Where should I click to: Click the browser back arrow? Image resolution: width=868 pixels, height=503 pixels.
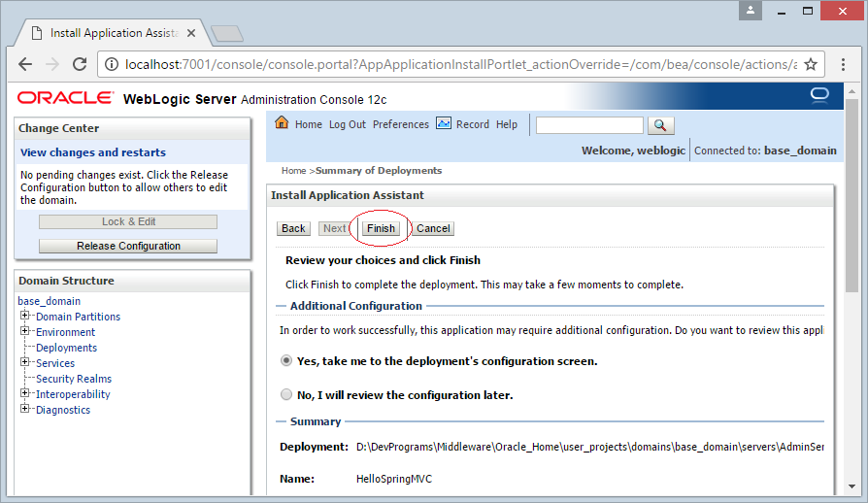click(25, 65)
